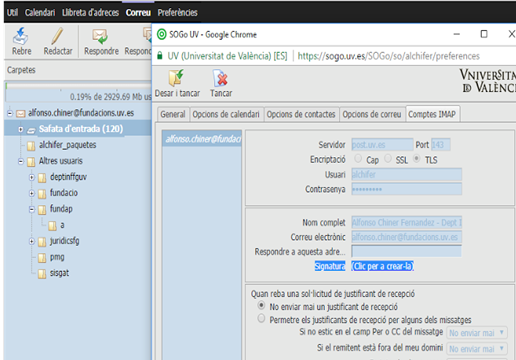Open Llibreta d'adreces menu item

pos(90,13)
